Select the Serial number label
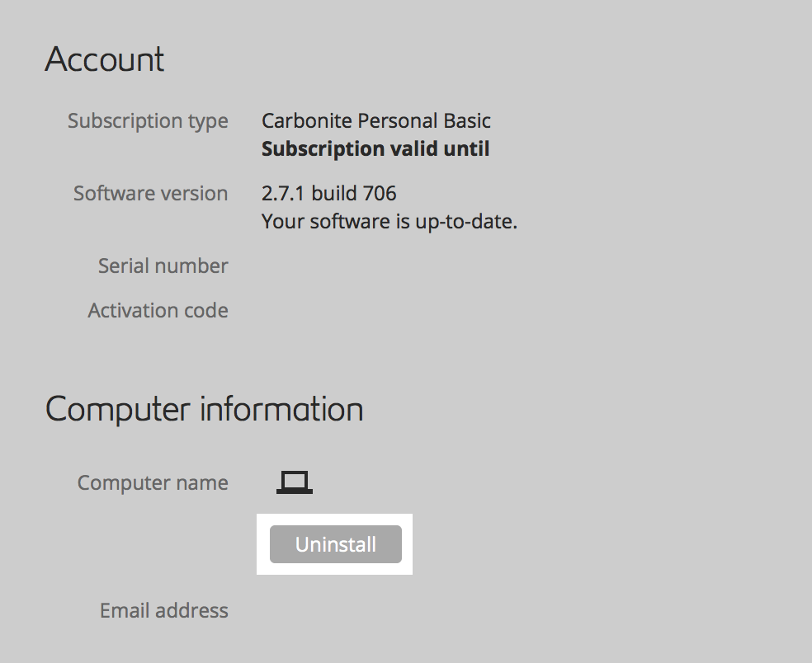This screenshot has height=663, width=812. pyautogui.click(x=163, y=266)
